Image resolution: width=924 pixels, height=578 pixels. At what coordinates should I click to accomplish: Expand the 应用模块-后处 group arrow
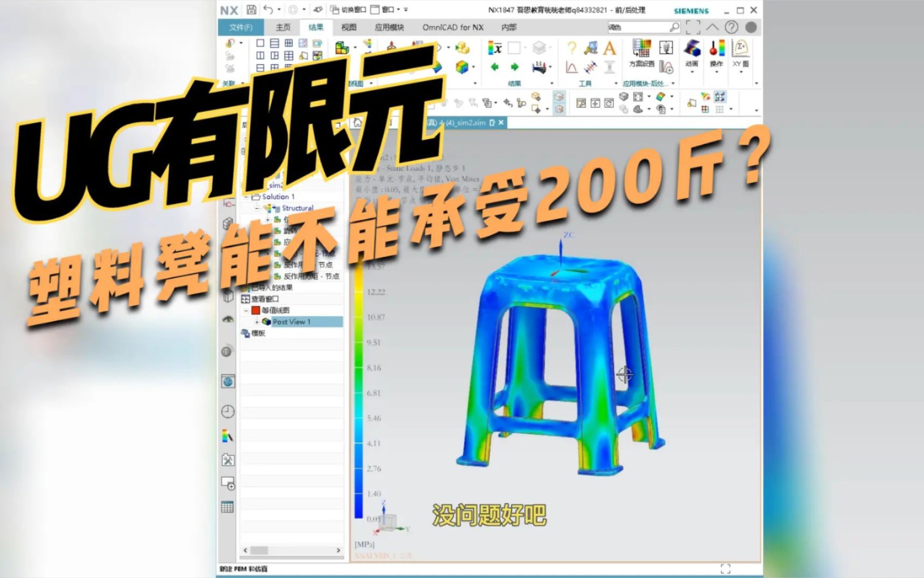pyautogui.click(x=673, y=83)
